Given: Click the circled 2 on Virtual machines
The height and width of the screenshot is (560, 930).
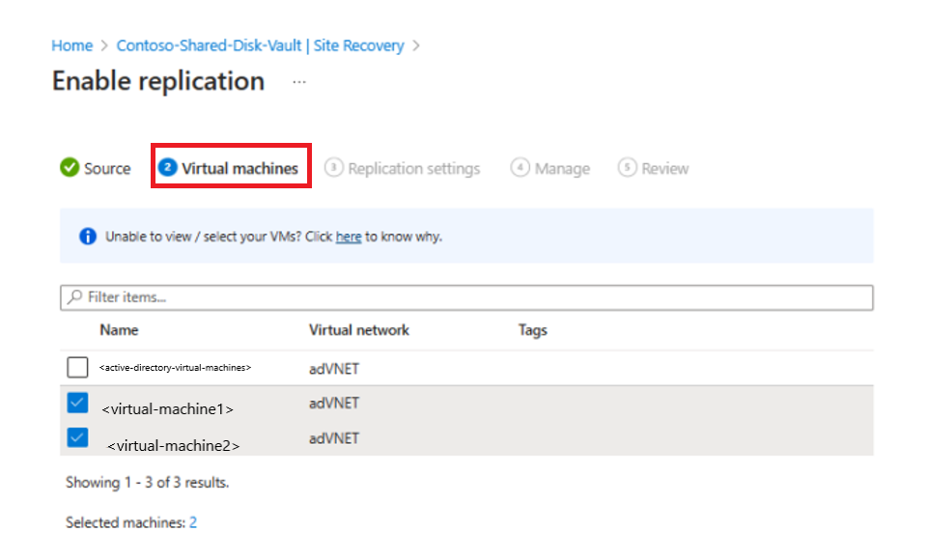Looking at the screenshot, I should pyautogui.click(x=169, y=167).
